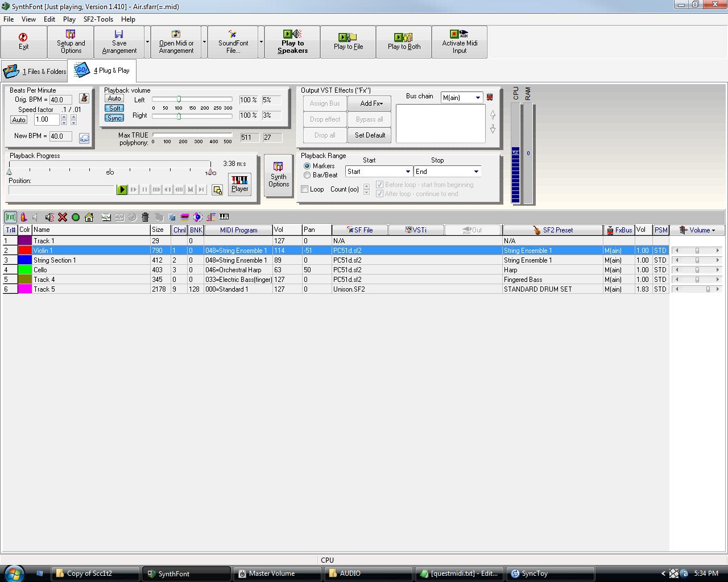This screenshot has width=728, height=582.
Task: Click Play to Speakers
Action: [x=292, y=41]
